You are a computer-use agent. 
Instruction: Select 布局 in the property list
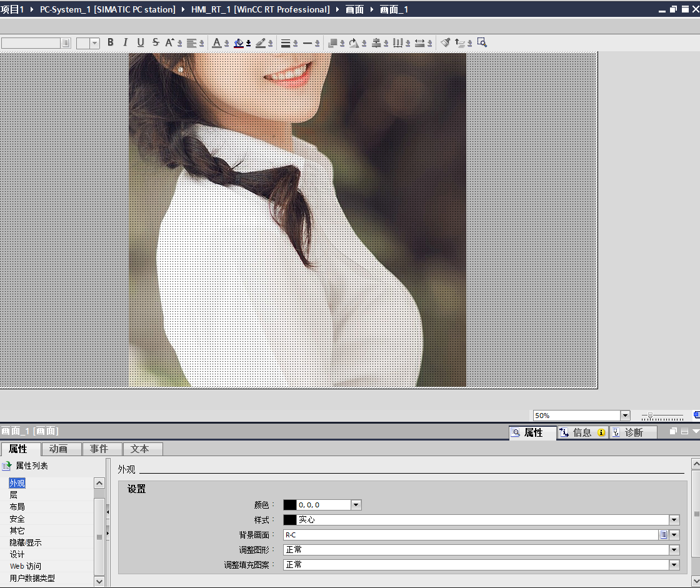17,507
